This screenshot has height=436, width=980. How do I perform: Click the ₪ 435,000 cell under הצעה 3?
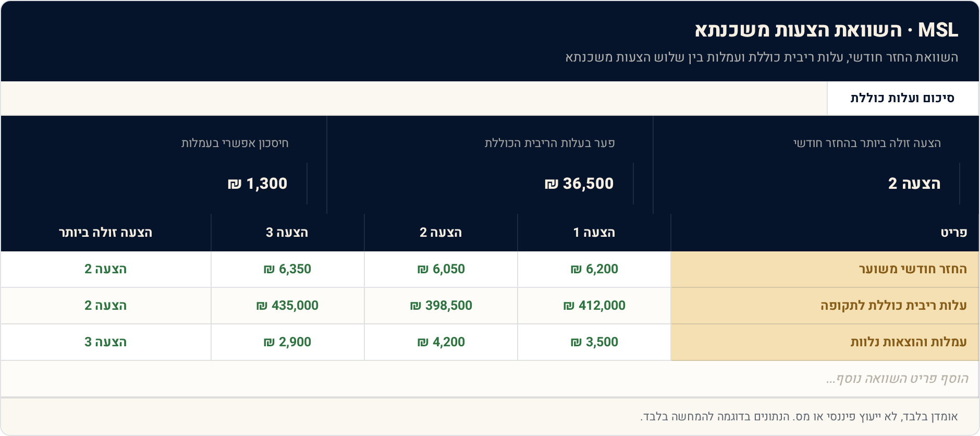point(288,306)
